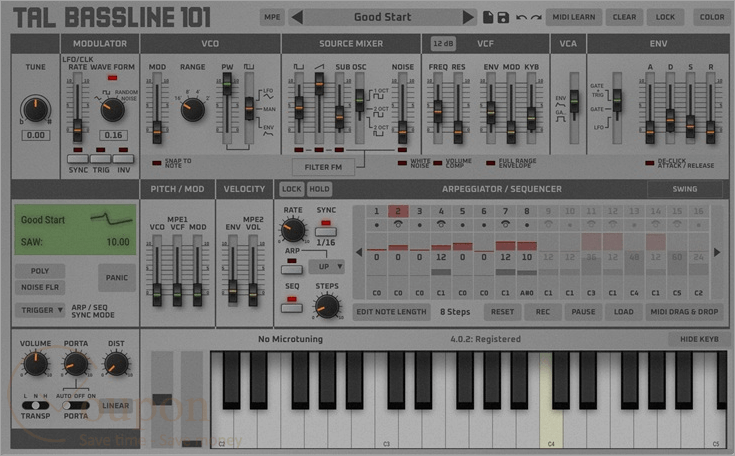
Task: Switch the Transp L/N/H switch
Action: click(x=35, y=405)
